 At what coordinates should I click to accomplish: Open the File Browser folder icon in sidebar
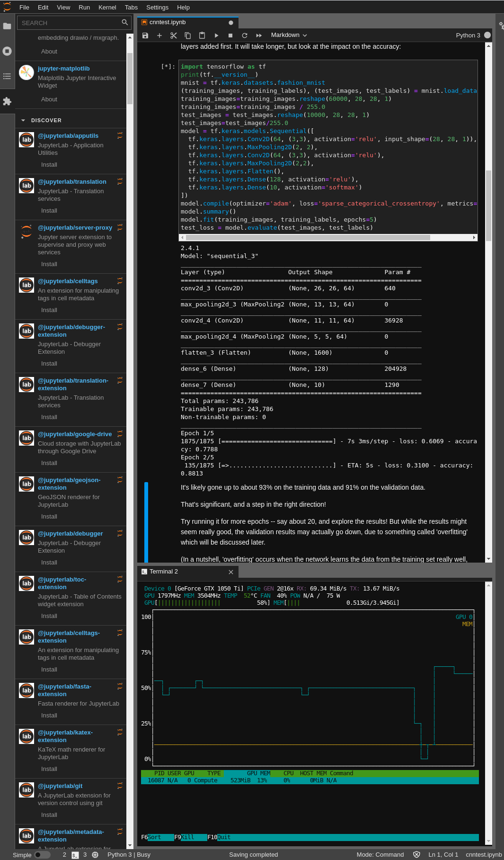pyautogui.click(x=7, y=26)
